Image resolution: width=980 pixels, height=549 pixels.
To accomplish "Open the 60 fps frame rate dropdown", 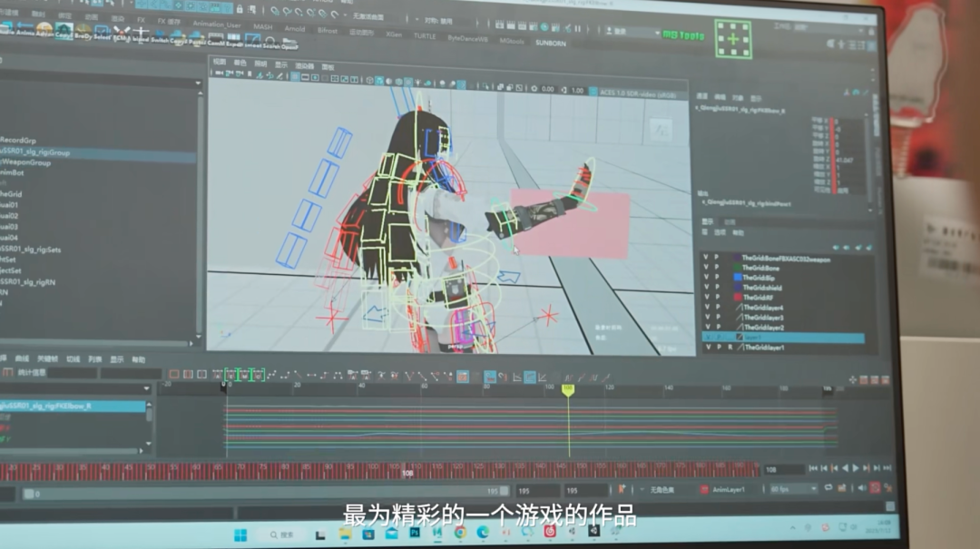I will pyautogui.click(x=794, y=489).
